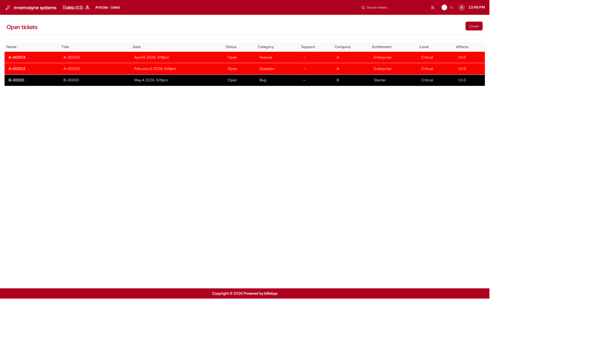The image size is (597, 364).
Task: Focus the Search tickets input field
Action: [394, 7]
